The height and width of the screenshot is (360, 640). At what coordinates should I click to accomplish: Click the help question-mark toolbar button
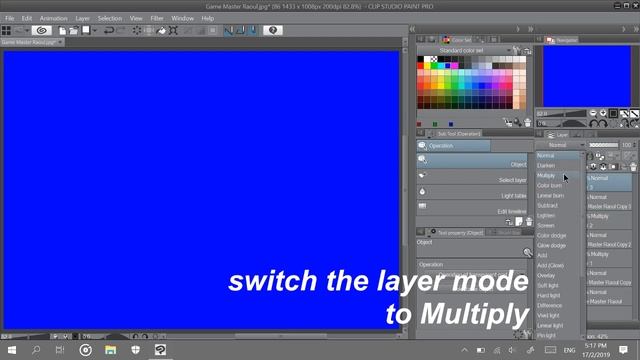tap(273, 30)
